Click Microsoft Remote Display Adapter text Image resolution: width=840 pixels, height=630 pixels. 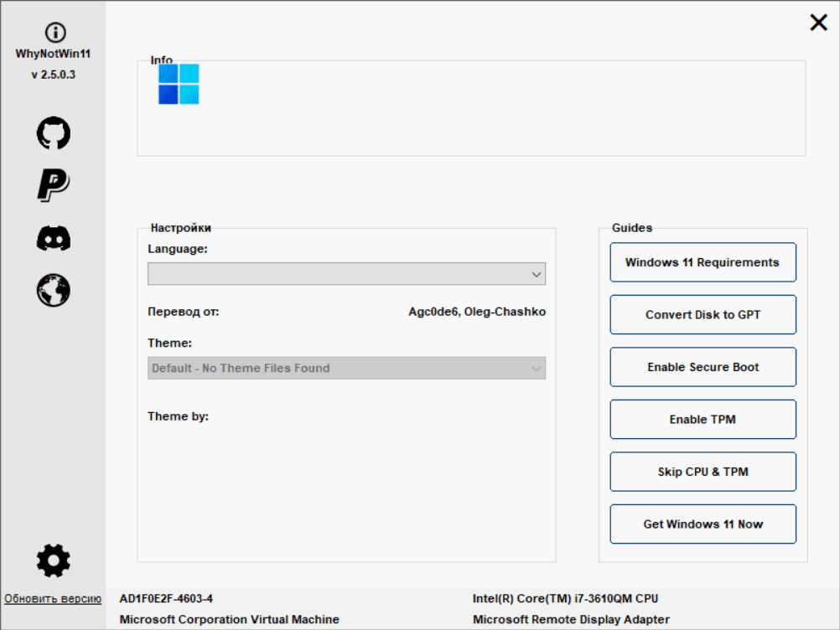point(571,619)
